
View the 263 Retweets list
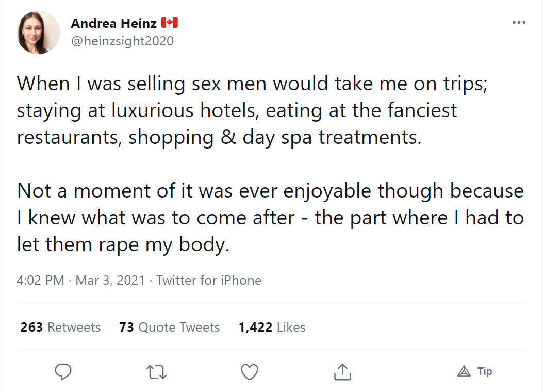pyautogui.click(x=60, y=327)
